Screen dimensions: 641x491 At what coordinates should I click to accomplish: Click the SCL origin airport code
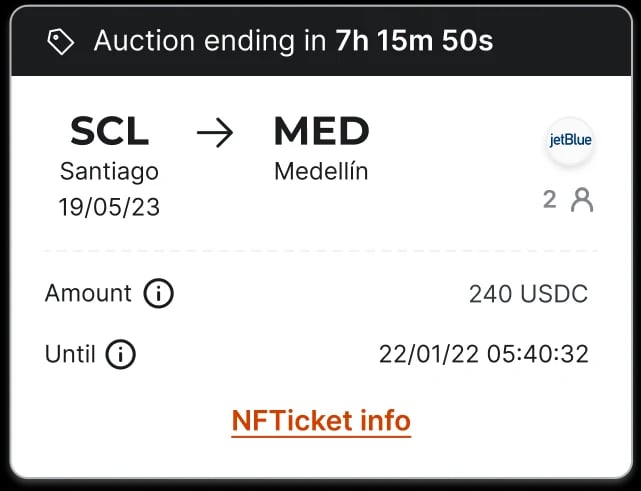click(109, 131)
